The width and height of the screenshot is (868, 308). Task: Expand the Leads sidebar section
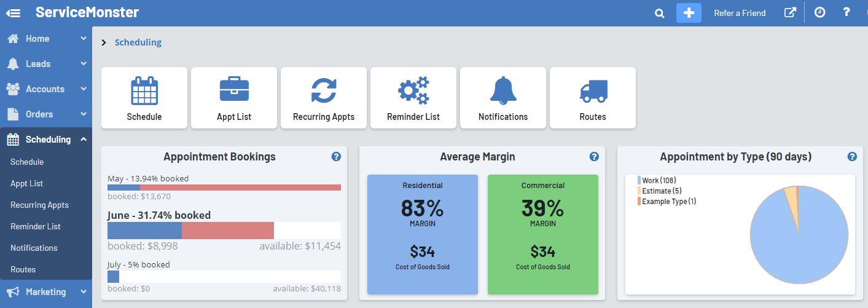coord(83,64)
